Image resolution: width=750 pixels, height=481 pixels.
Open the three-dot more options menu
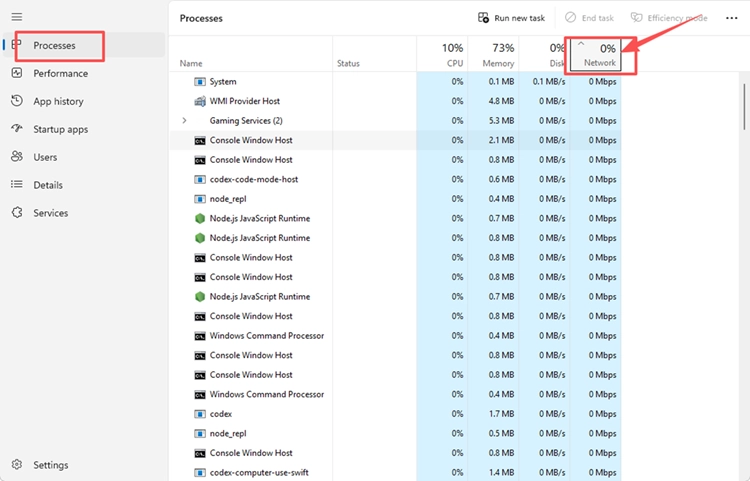click(x=731, y=18)
